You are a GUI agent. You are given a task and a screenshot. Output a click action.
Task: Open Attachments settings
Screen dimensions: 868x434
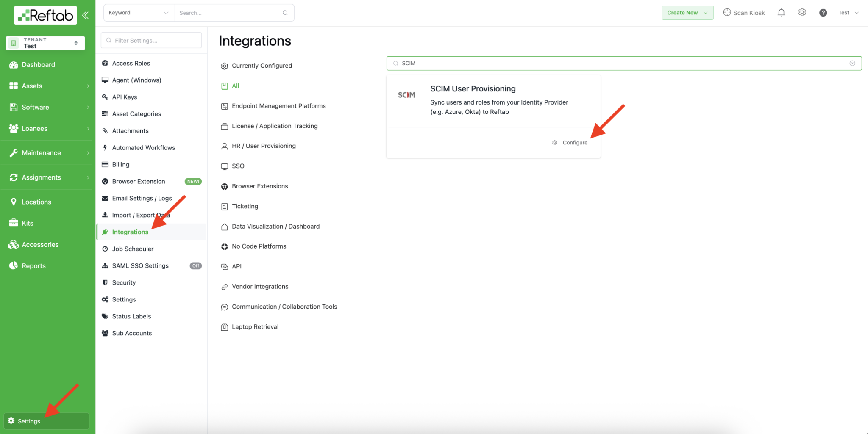pyautogui.click(x=152, y=131)
